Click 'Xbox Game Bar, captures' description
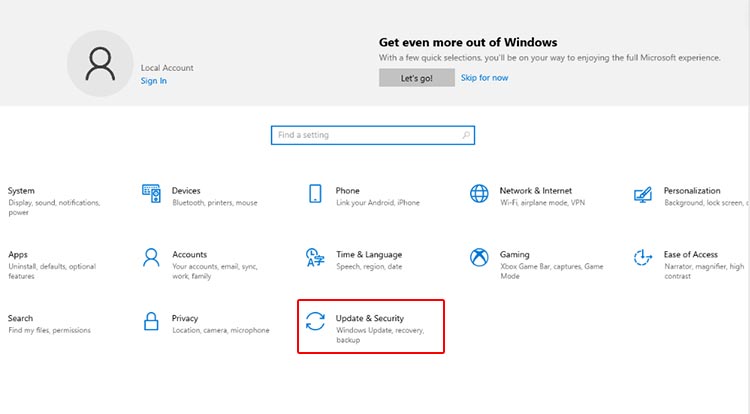Image resolution: width=750 pixels, height=414 pixels. (x=552, y=271)
